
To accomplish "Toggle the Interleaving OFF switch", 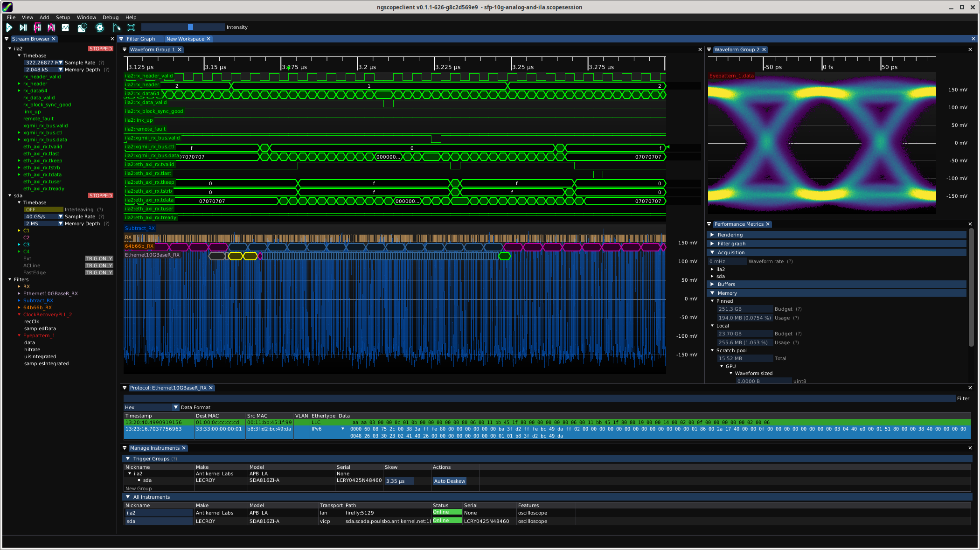I will [x=43, y=209].
